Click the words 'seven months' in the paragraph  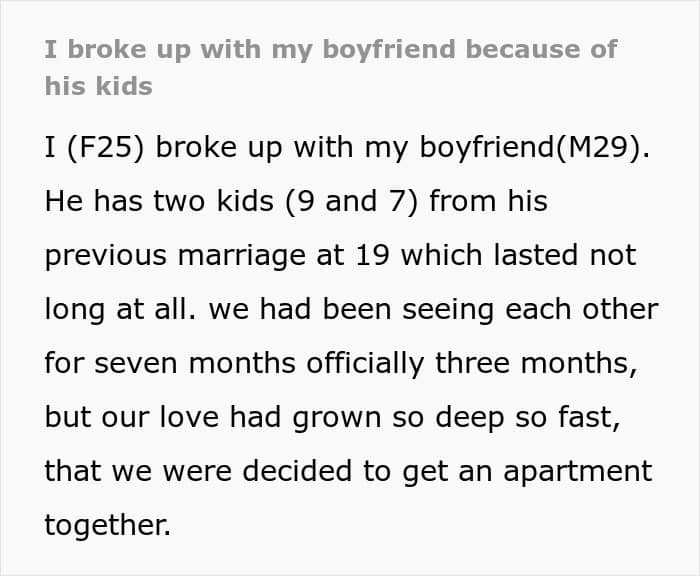coord(195,363)
